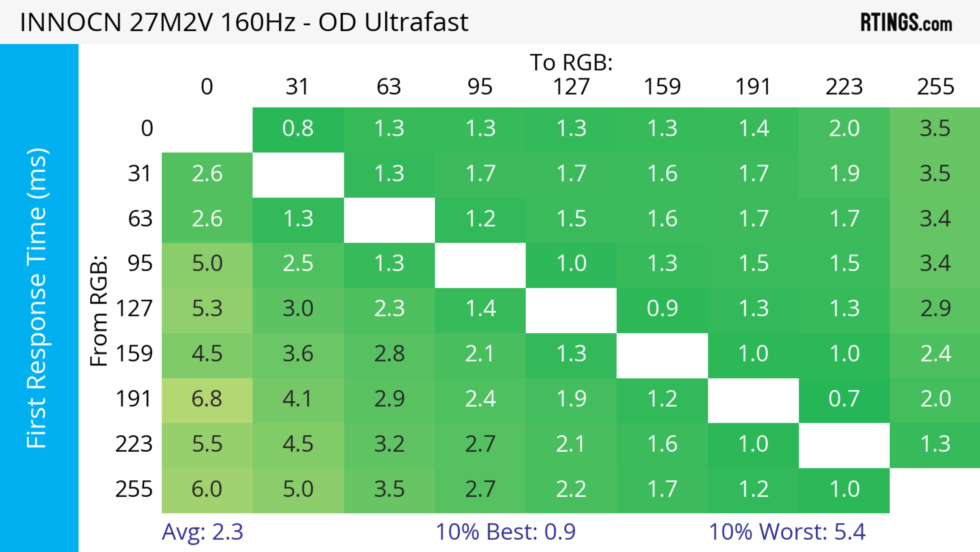Image resolution: width=980 pixels, height=552 pixels.
Task: Select the 223 row header
Action: click(134, 444)
